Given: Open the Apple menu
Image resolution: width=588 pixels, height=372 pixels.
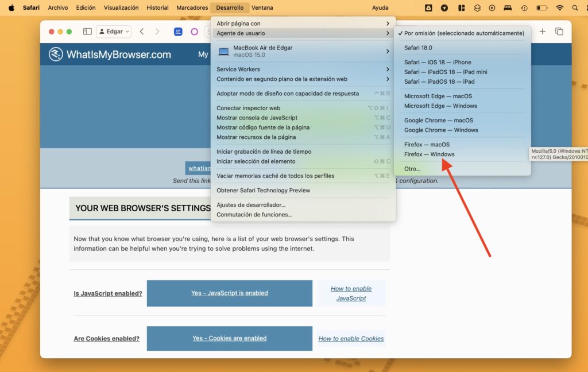Looking at the screenshot, I should point(11,7).
